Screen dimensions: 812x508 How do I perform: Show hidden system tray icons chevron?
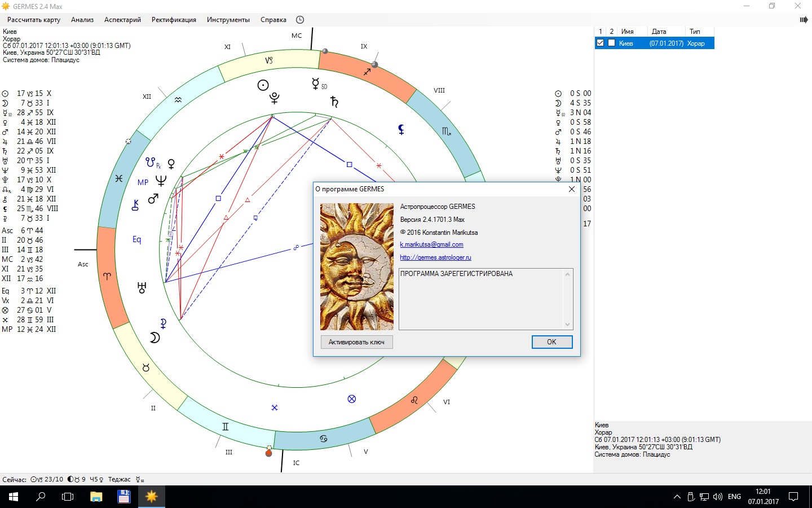click(677, 497)
